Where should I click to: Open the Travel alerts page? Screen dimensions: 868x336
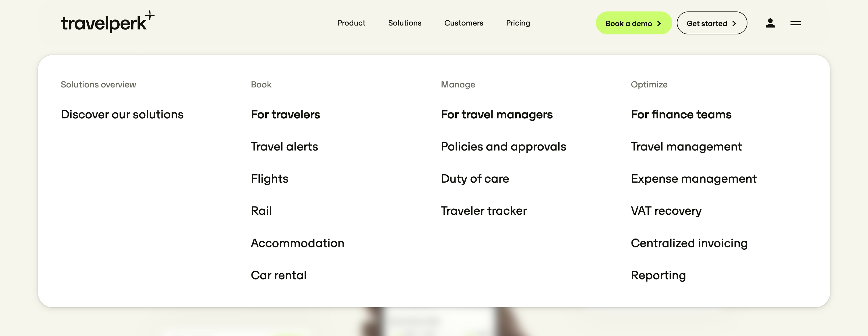click(284, 146)
